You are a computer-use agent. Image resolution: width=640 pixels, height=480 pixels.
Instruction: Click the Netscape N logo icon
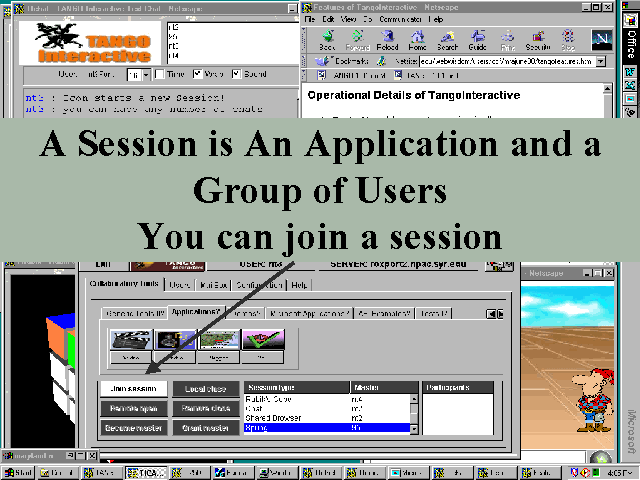click(602, 40)
